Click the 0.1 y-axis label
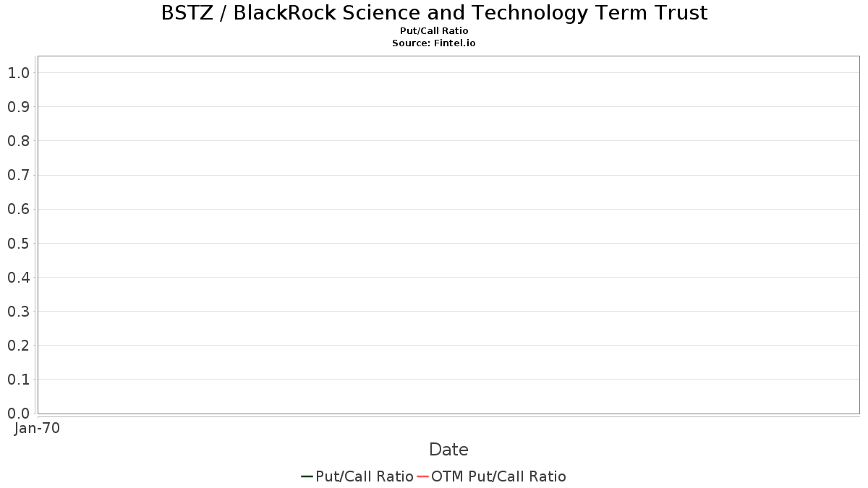The image size is (868, 488). coord(19,380)
